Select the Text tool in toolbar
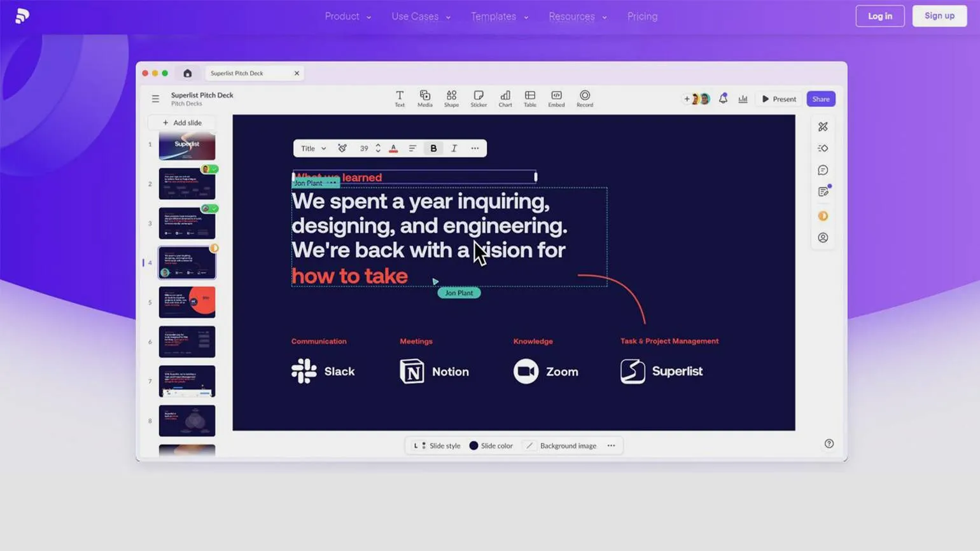Screen dimensions: 980x551 pyautogui.click(x=399, y=98)
